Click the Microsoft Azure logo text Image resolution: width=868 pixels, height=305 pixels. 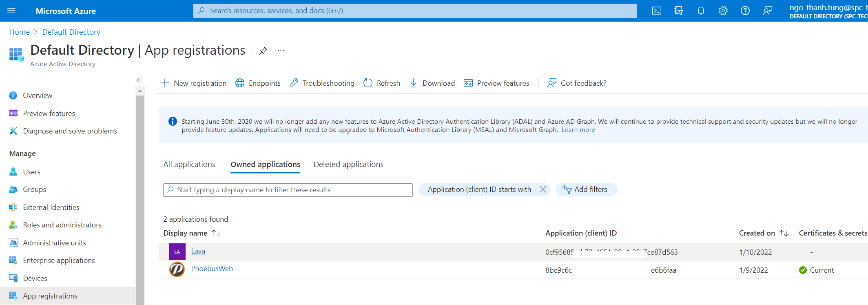(x=66, y=11)
